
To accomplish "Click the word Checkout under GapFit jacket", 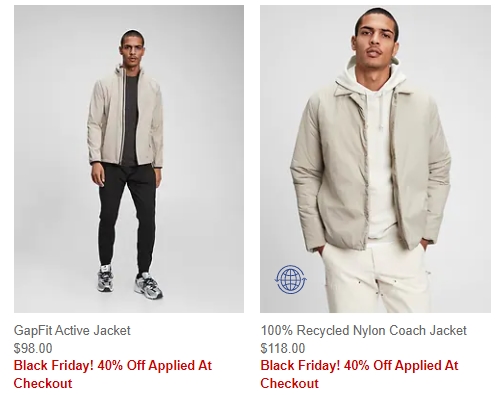I will [43, 383].
